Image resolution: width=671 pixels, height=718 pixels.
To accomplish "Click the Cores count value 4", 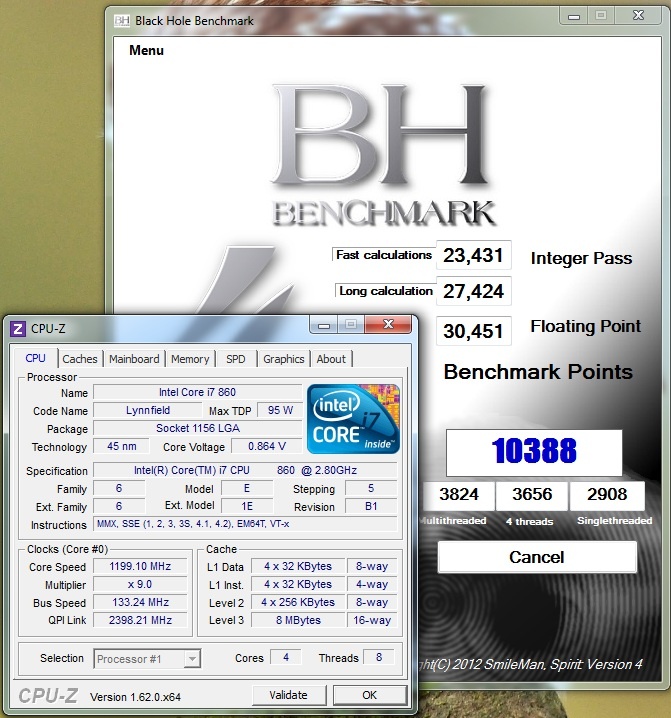I will 286,657.
